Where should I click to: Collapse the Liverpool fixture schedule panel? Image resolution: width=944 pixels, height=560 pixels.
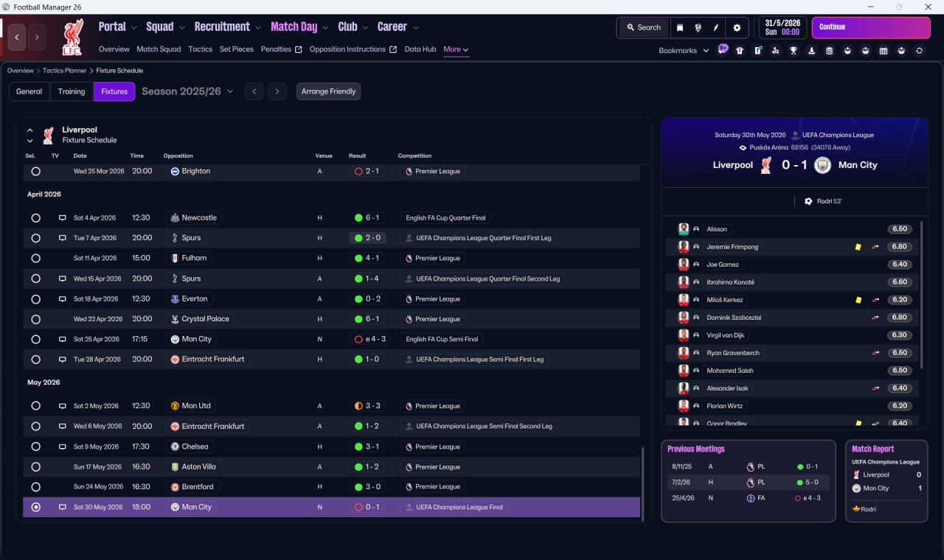click(30, 130)
